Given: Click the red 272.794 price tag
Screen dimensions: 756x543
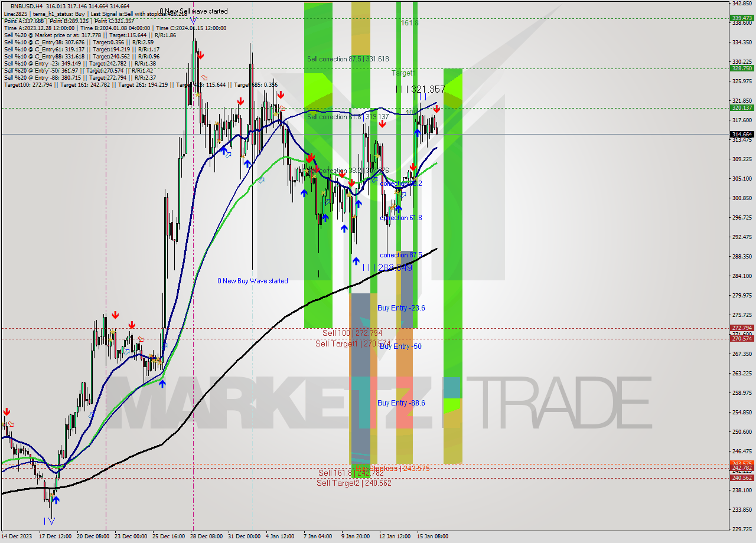Looking at the screenshot, I should pos(742,328).
